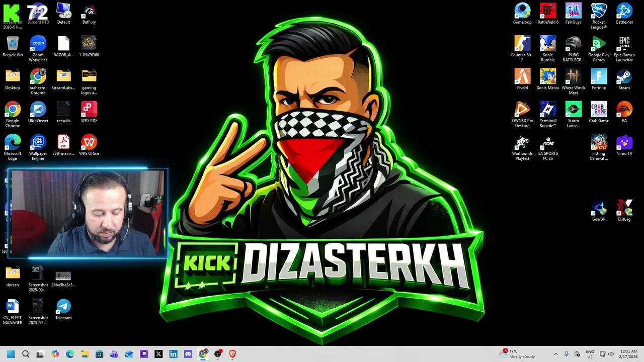Open the Steam desktop shortcut
Image resolution: width=644 pixels, height=362 pixels.
coord(624,79)
